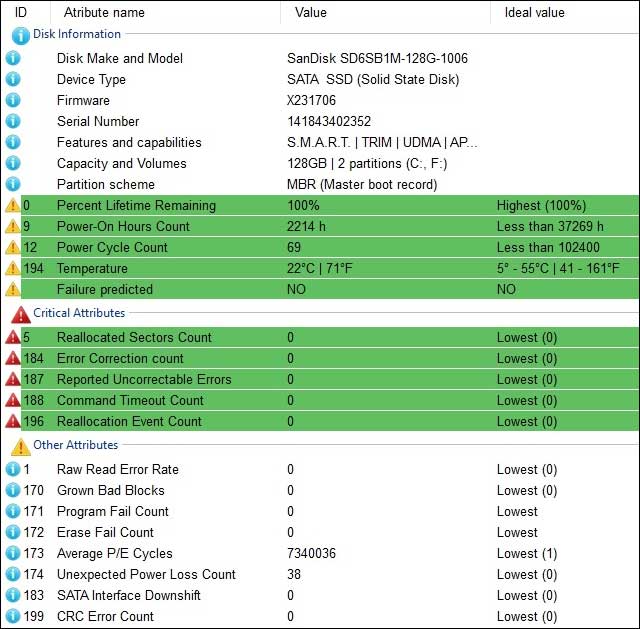Click red alert icon for Command Timeout Count

13,400
